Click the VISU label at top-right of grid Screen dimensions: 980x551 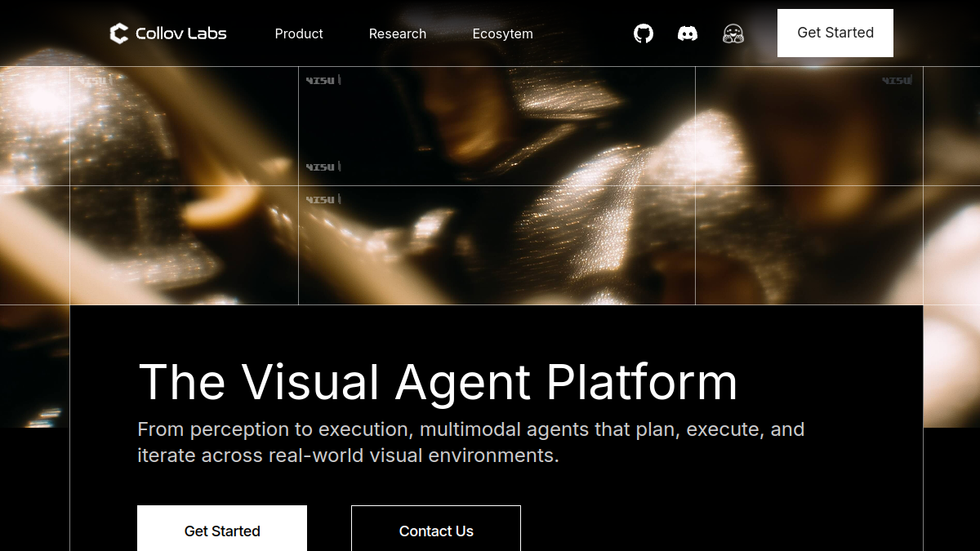tap(897, 81)
